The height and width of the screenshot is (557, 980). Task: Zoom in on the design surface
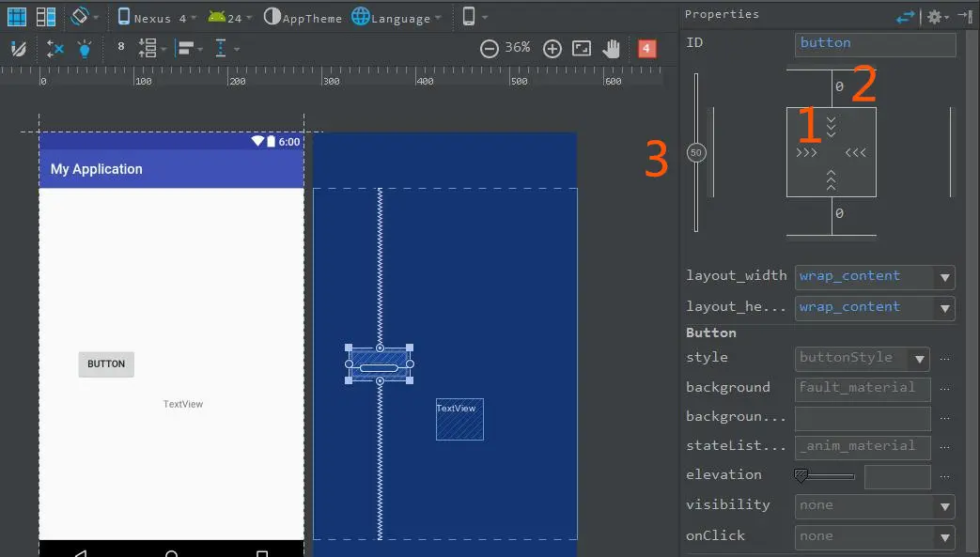552,48
